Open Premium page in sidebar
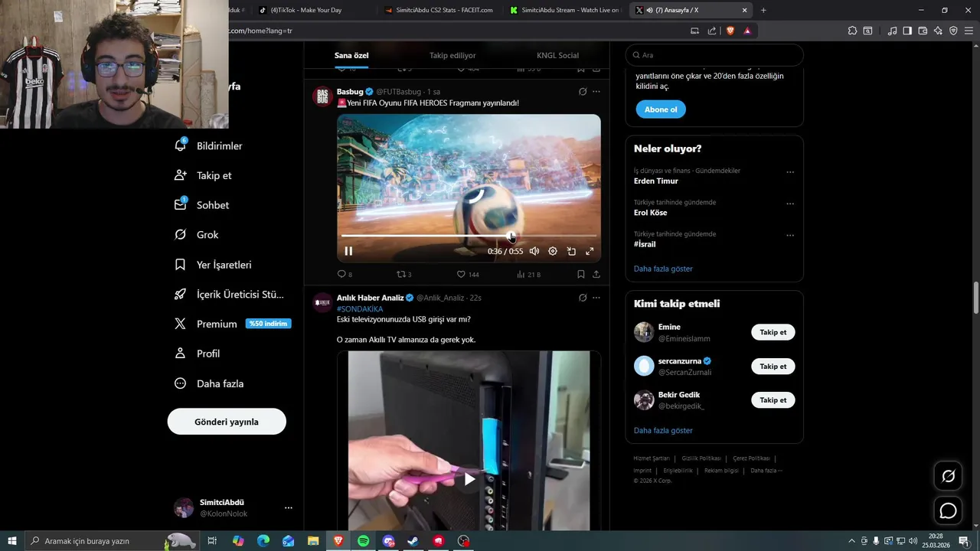This screenshot has height=551, width=980. [233, 324]
